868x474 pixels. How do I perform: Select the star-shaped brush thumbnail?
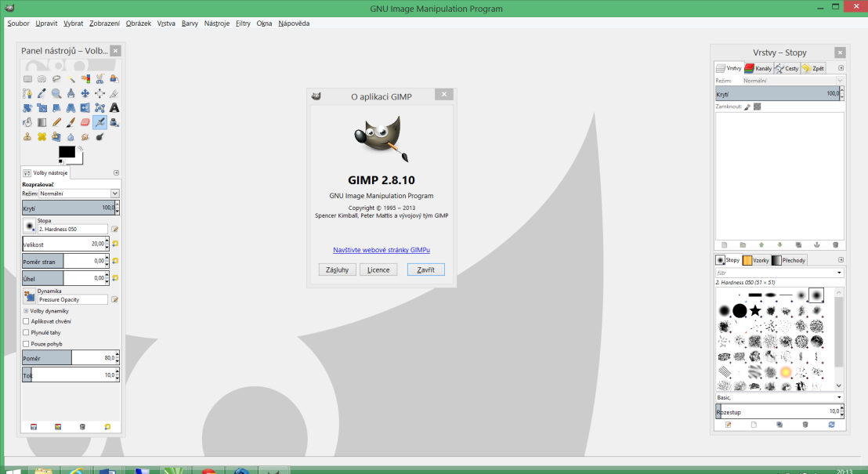pyautogui.click(x=755, y=311)
